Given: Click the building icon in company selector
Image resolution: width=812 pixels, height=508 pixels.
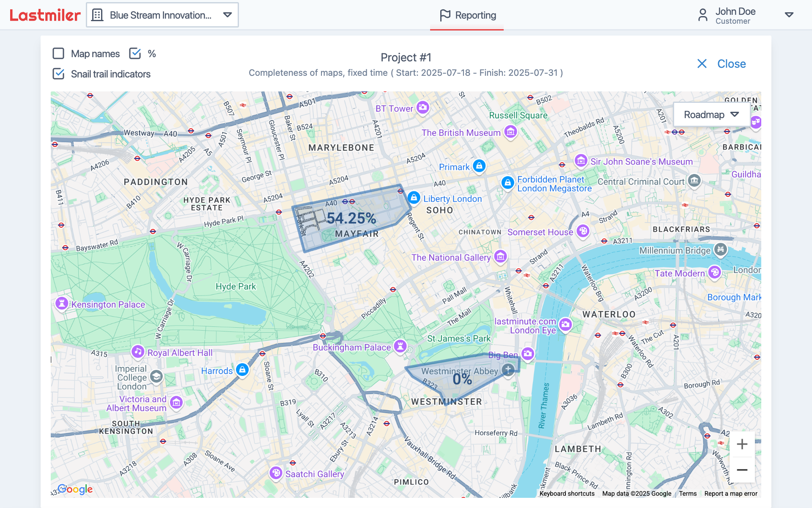Looking at the screenshot, I should click(97, 15).
